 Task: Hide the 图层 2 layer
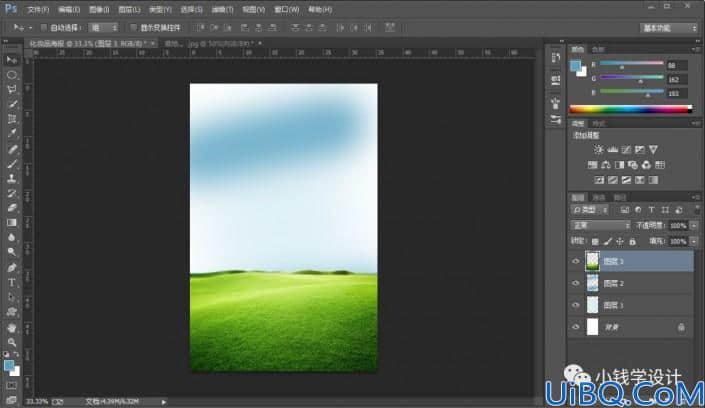point(576,283)
